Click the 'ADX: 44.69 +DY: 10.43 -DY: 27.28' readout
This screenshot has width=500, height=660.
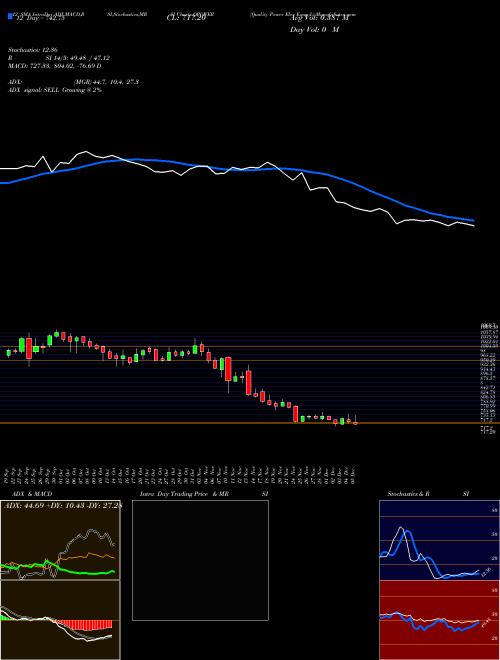coord(63,505)
